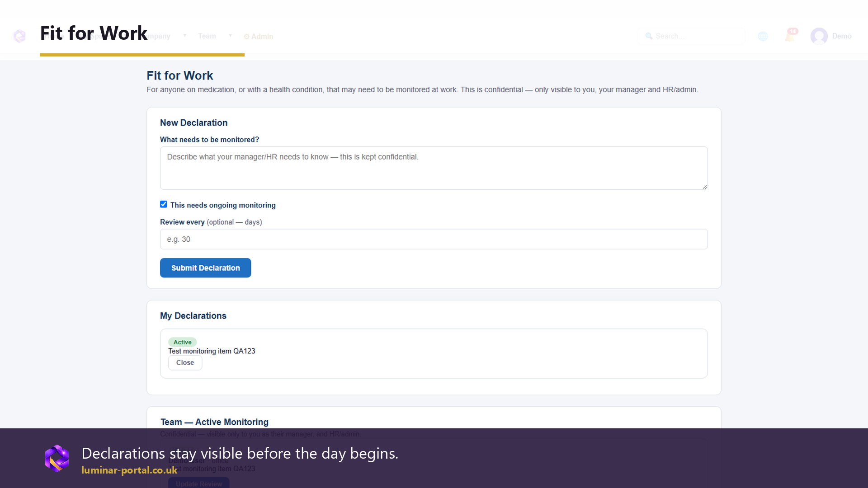Expand the Team menu dropdown arrow

tap(230, 36)
